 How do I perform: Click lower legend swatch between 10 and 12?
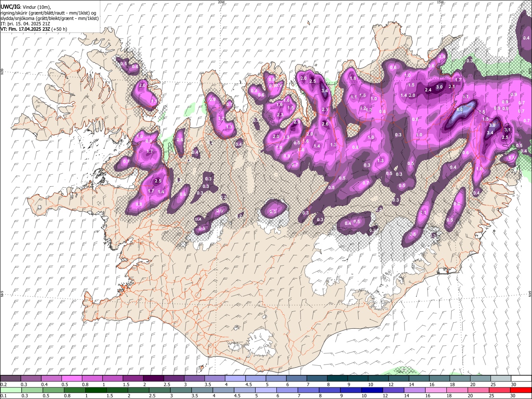click(372, 390)
